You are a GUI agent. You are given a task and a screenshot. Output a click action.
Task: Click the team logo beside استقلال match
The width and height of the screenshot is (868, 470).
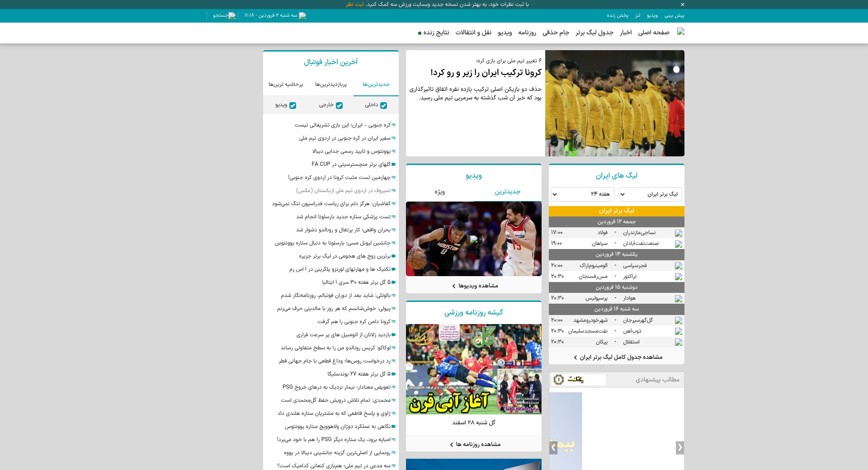point(678,342)
